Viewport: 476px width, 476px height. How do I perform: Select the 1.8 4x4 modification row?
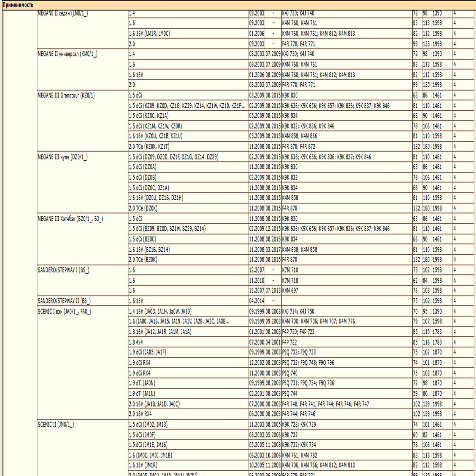coord(136,342)
